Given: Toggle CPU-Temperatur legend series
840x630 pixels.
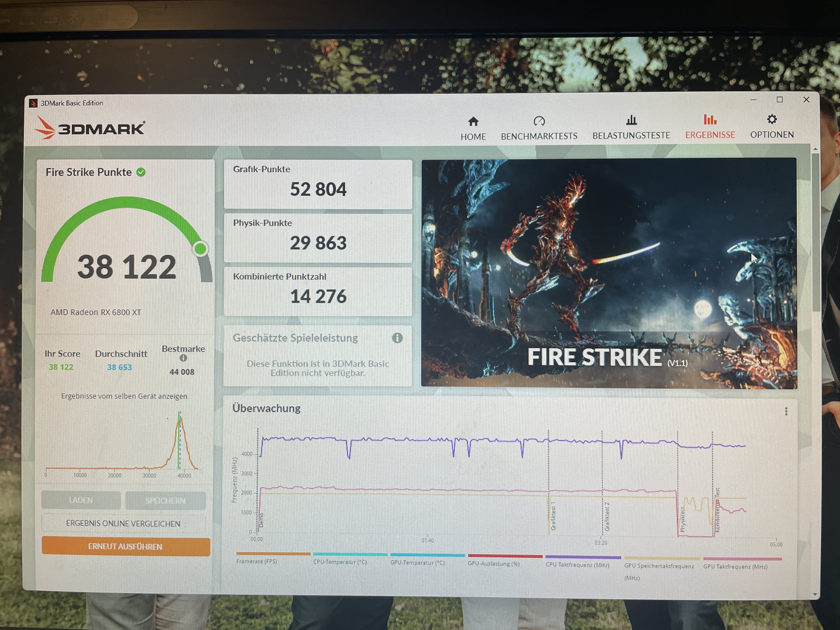Looking at the screenshot, I should [x=340, y=562].
